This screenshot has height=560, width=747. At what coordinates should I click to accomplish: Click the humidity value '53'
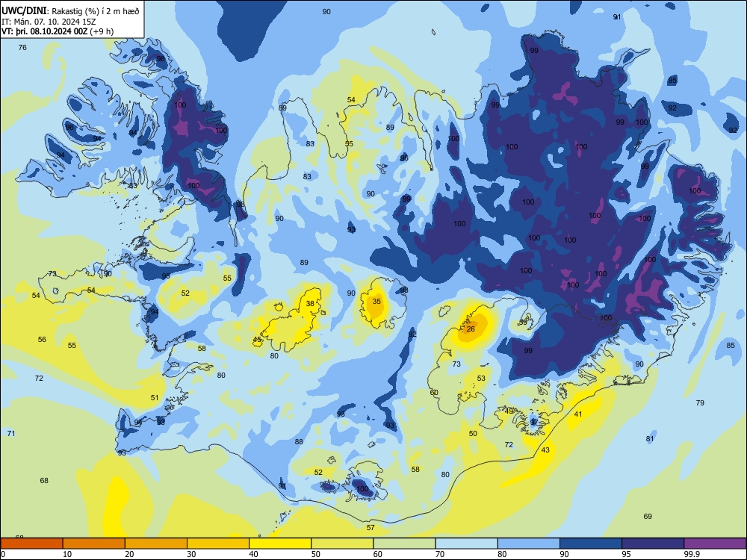tap(481, 379)
